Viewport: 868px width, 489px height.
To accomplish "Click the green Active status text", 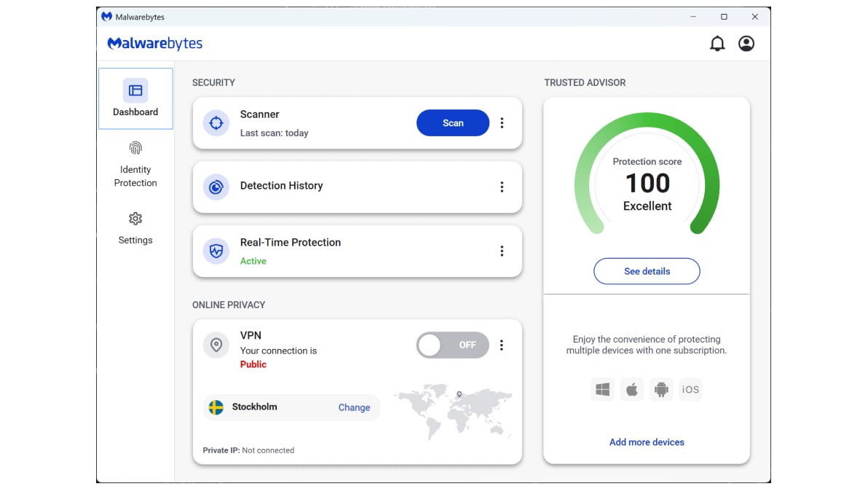I will [253, 261].
